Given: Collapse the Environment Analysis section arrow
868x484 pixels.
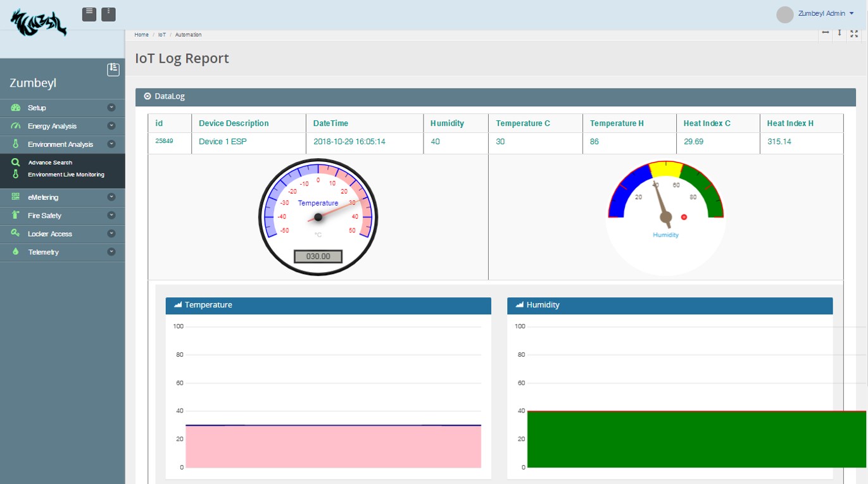Looking at the screenshot, I should (x=111, y=144).
